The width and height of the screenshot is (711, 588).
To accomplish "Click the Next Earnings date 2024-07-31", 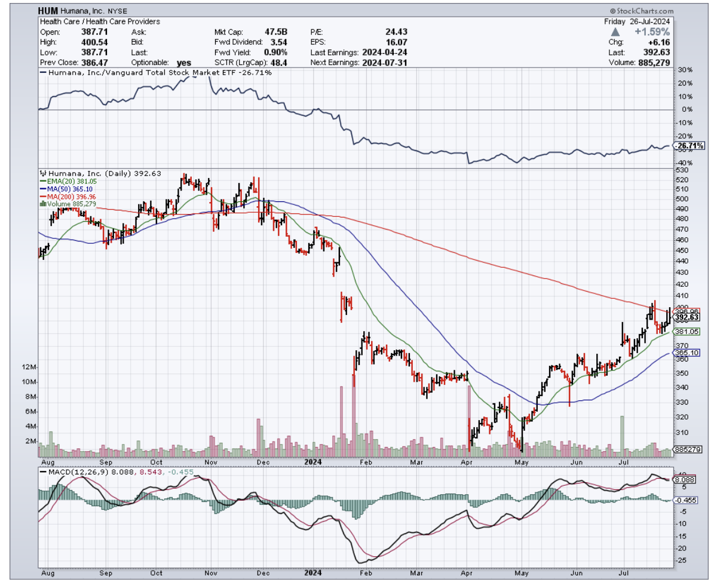I will tap(384, 63).
